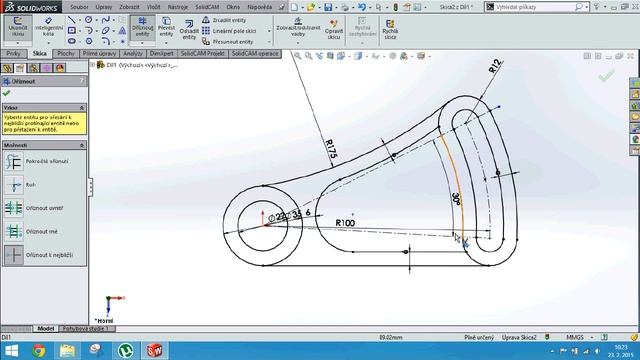Select the Line sketch tool
The image size is (640, 360).
point(71,20)
